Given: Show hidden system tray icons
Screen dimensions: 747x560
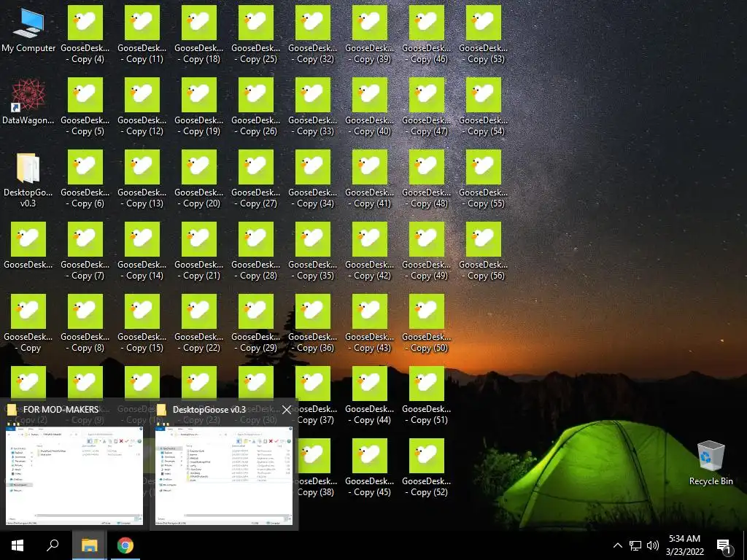Looking at the screenshot, I should pos(617,545).
